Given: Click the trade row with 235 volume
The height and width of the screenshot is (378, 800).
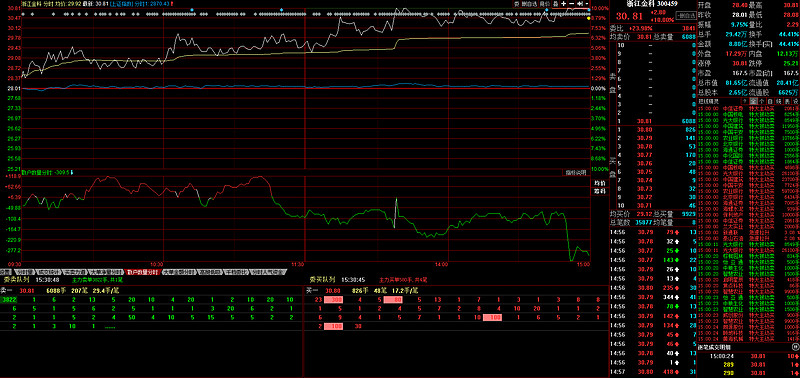Looking at the screenshot, I should click(x=652, y=288).
